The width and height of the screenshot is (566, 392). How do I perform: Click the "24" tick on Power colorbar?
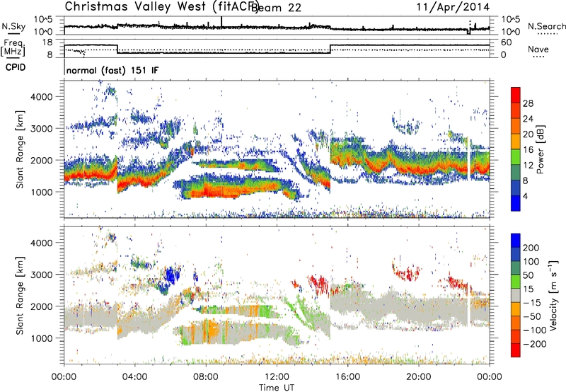(x=528, y=119)
